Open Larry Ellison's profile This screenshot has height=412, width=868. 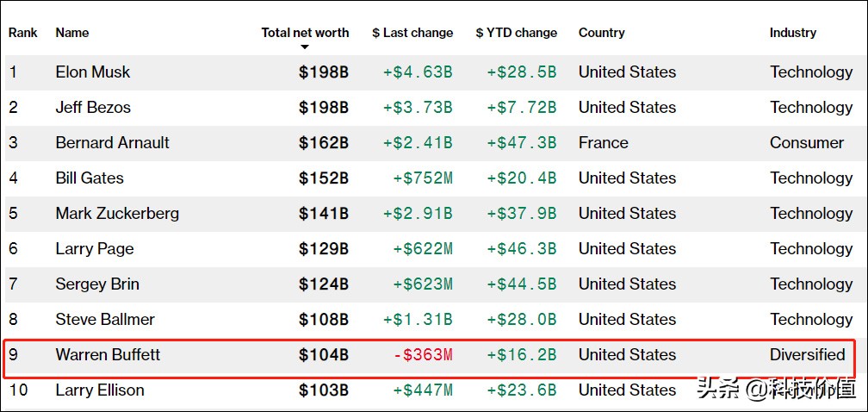pyautogui.click(x=100, y=390)
